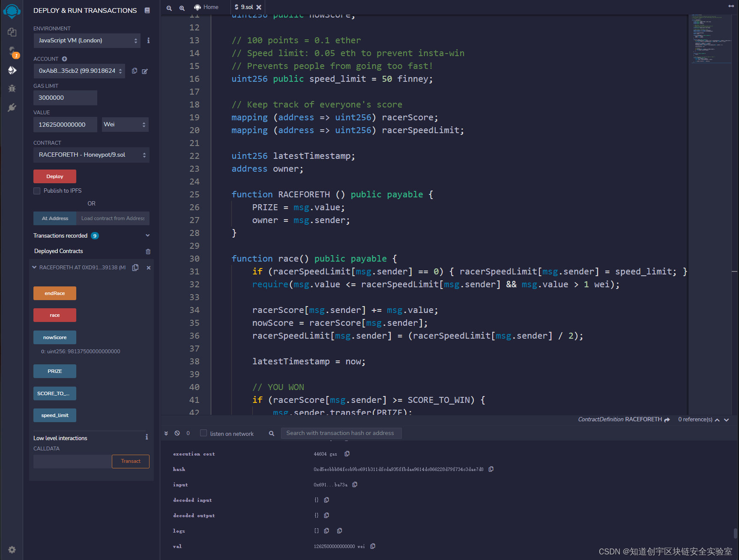Image resolution: width=739 pixels, height=560 pixels.
Task: Open documentation icon beside Deploy & Run title
Action: (x=147, y=10)
